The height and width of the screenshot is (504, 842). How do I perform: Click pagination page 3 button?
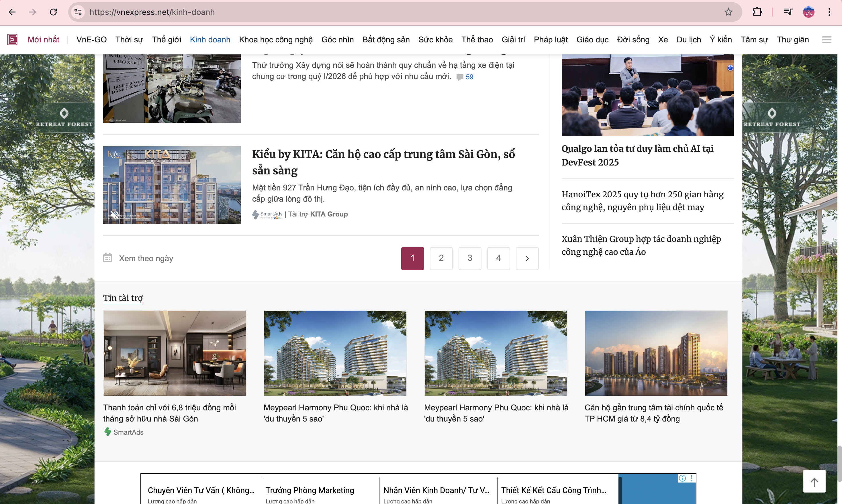pos(470,258)
